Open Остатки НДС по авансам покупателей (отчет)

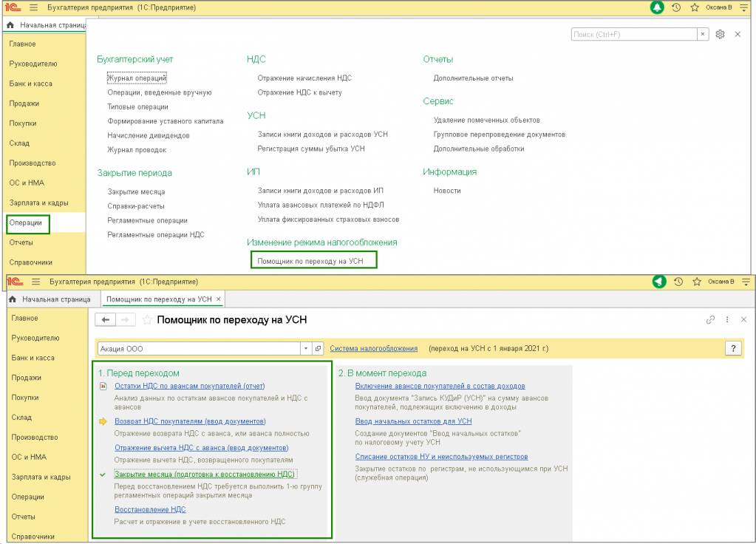(189, 386)
